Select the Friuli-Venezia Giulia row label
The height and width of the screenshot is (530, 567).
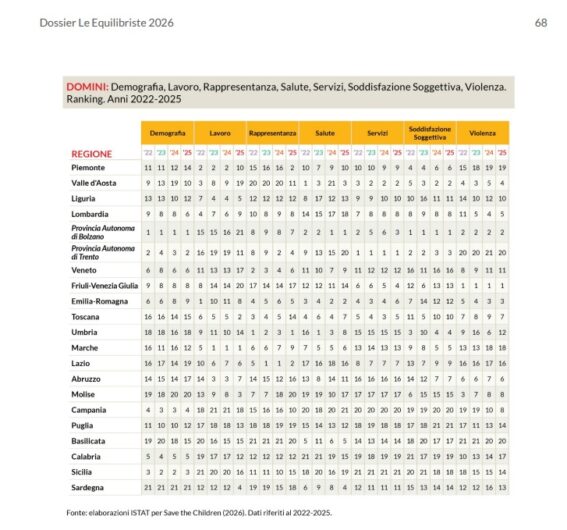[105, 286]
